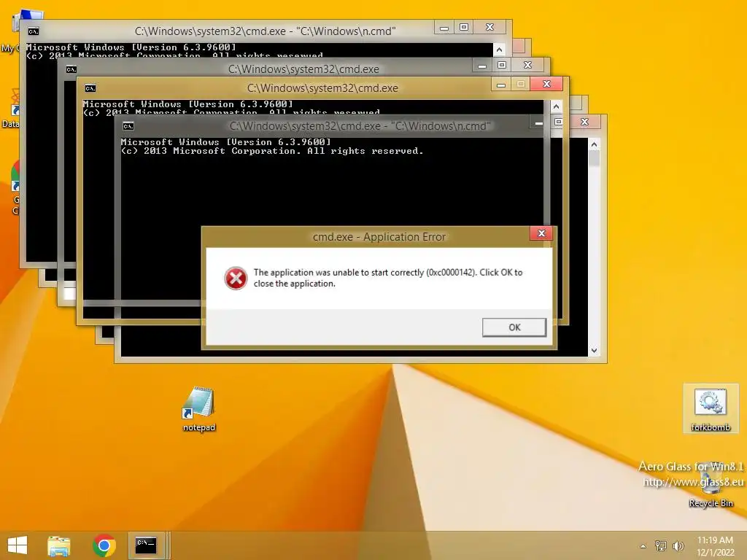The height and width of the screenshot is (560, 747).
Task: Close the cmd.exe Application Error dialog
Action: (x=541, y=233)
